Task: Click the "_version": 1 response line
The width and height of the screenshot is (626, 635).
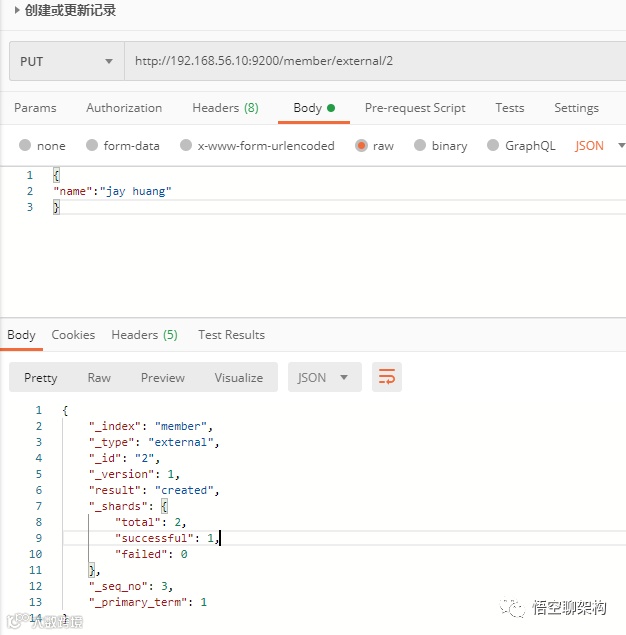Action: (134, 474)
